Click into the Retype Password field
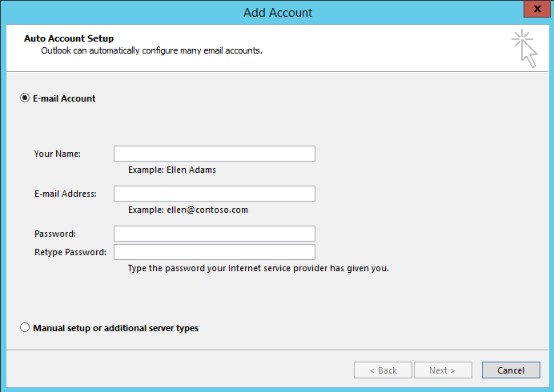The height and width of the screenshot is (392, 554). coord(215,252)
